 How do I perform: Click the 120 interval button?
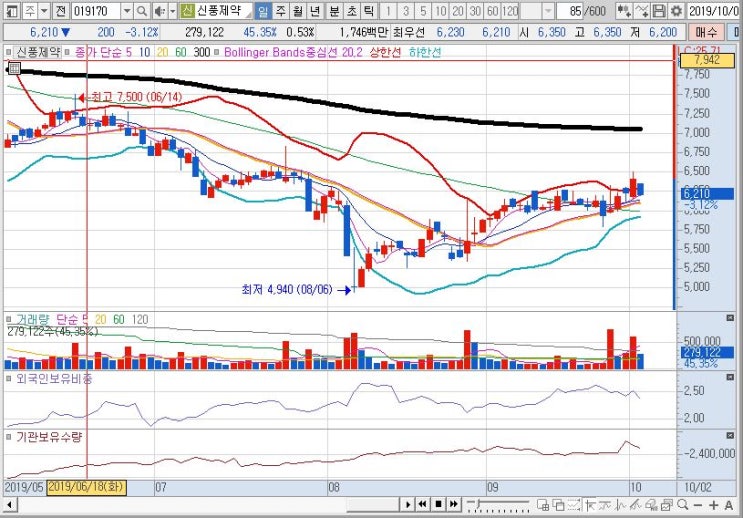(510, 10)
